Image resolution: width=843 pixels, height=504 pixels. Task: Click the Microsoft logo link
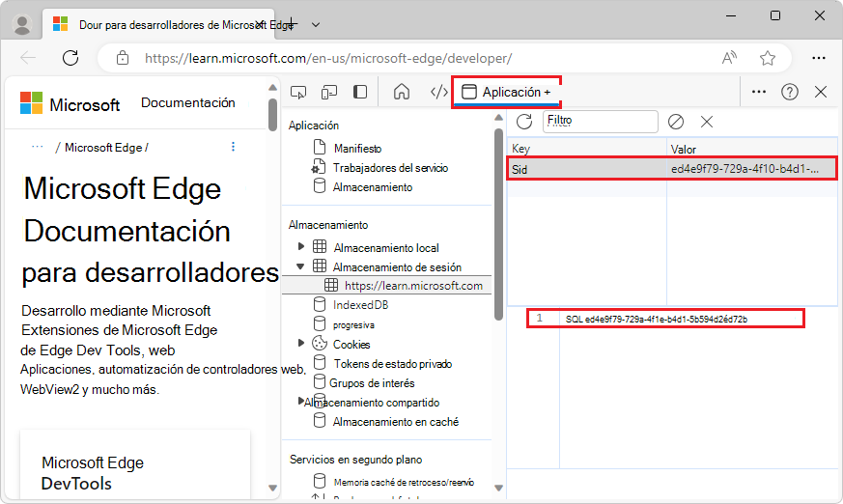[70, 103]
